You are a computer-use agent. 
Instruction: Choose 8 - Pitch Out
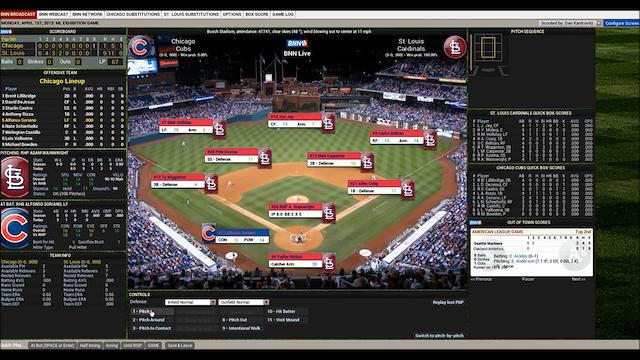(x=242, y=320)
